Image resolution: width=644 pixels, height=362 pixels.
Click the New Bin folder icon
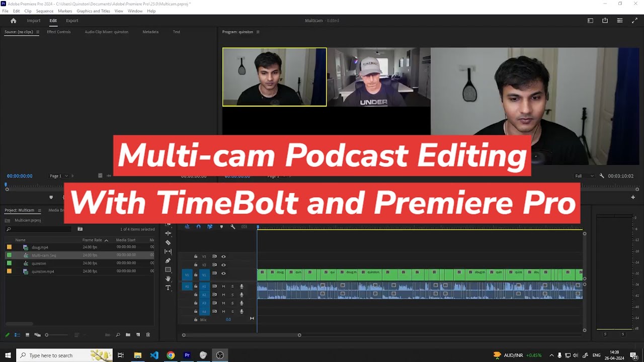point(128,335)
